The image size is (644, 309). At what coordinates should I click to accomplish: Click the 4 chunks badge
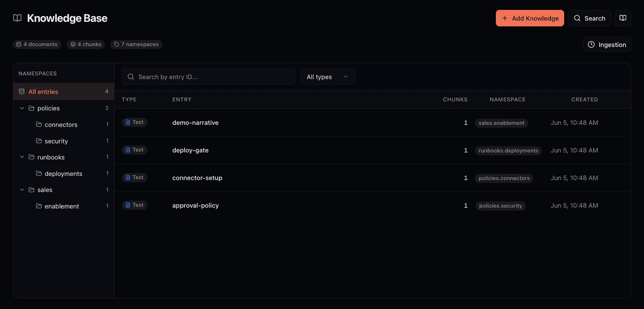[86, 44]
